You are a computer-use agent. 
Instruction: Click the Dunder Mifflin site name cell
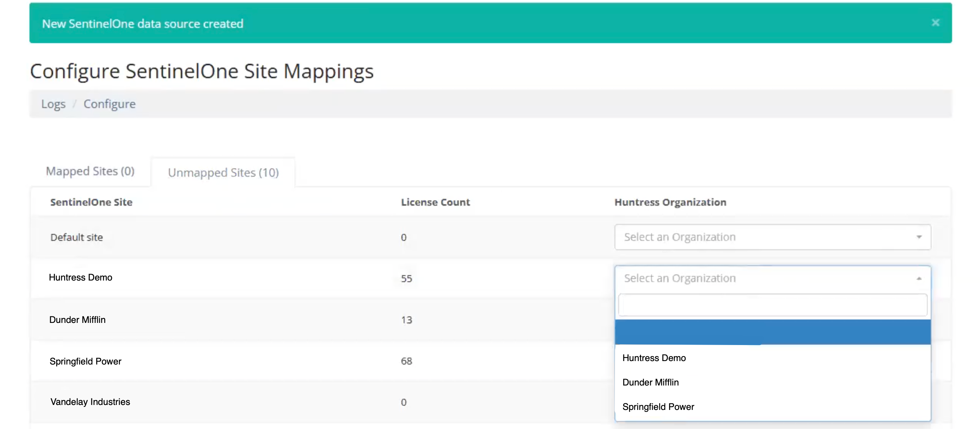click(x=78, y=320)
